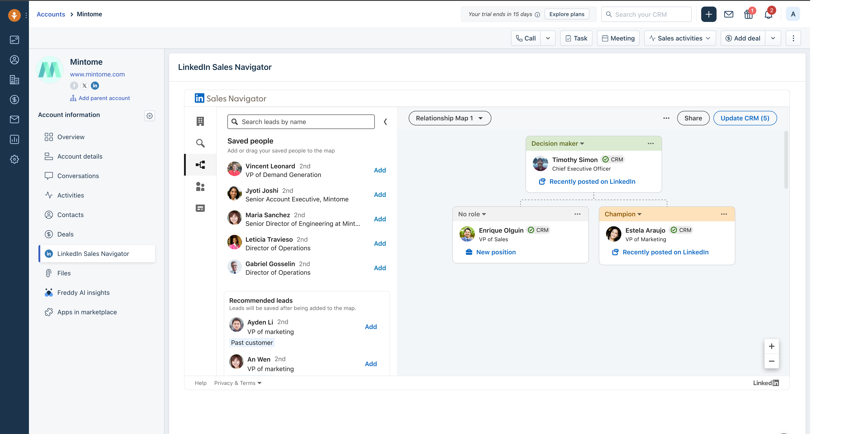Click the reports chart icon in left rail
Image resolution: width=868 pixels, height=434 pixels.
tap(14, 140)
